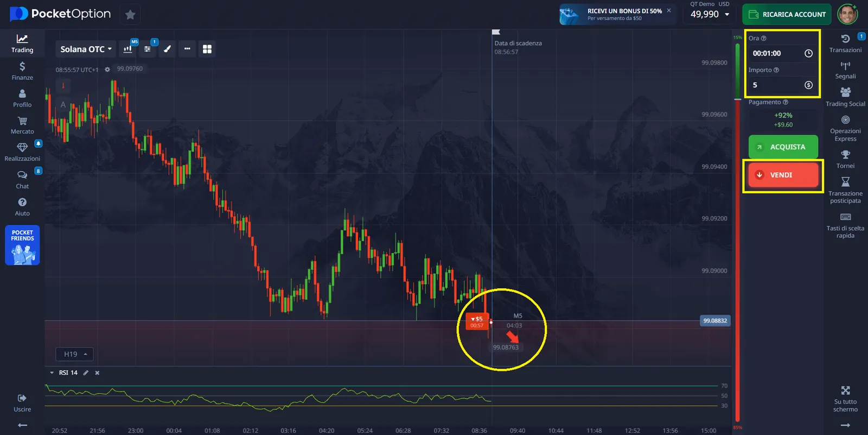Add current asset to favorites star
Viewport: 868px width, 435px height.
(130, 15)
